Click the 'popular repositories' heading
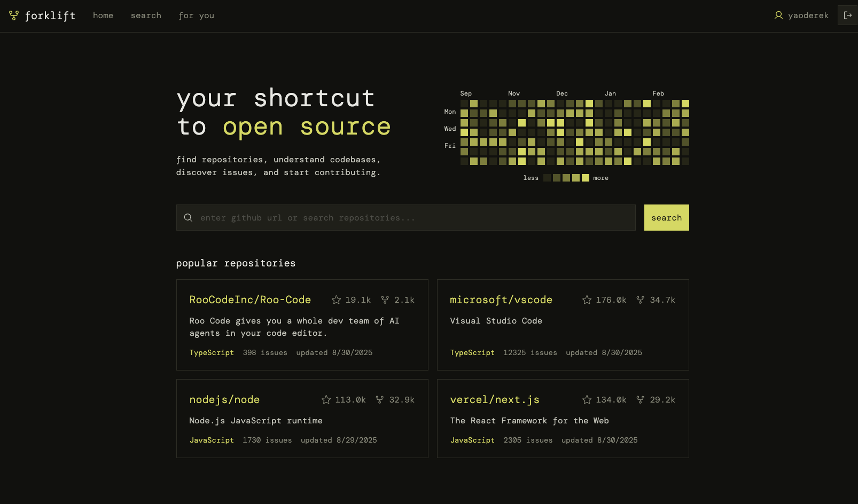 coord(236,263)
